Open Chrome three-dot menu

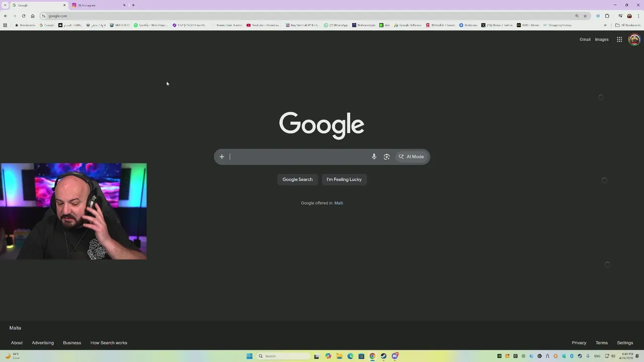pos(638,16)
